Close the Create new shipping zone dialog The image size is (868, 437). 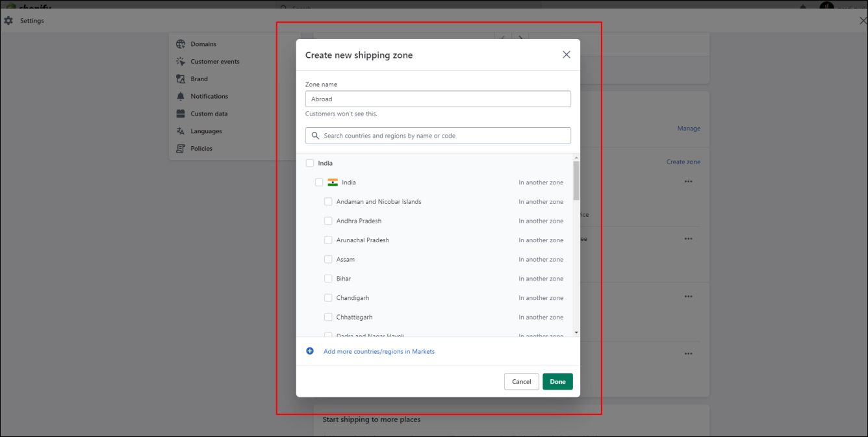pos(567,55)
